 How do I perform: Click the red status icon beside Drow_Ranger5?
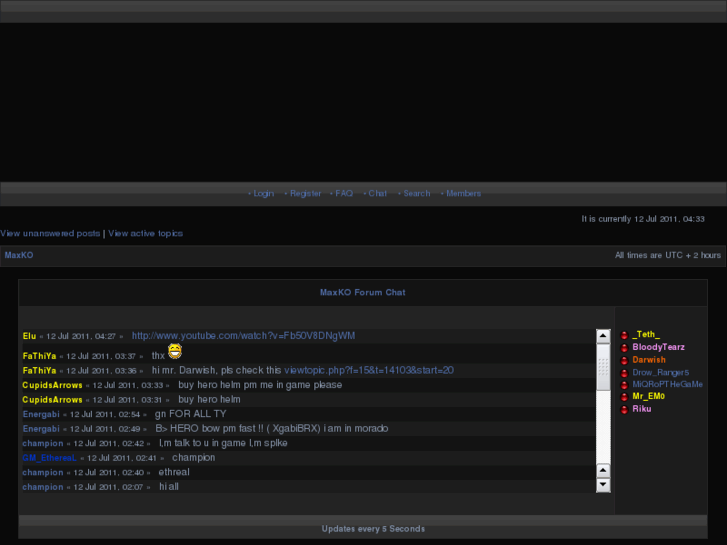tap(624, 373)
